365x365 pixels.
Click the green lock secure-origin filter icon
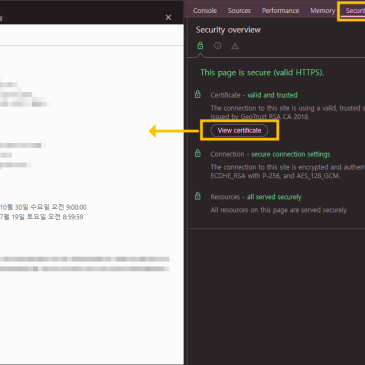click(x=200, y=45)
